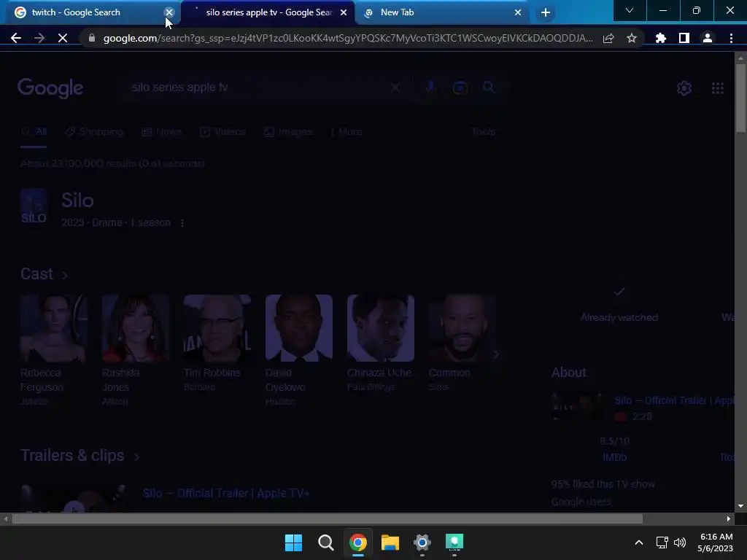Open Windows Start menu
Viewport: 747px width, 560px height.
point(293,542)
